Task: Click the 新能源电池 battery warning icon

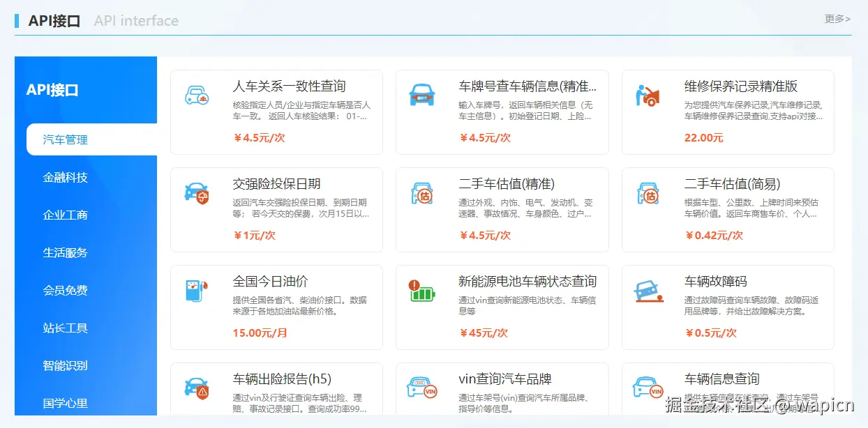Action: [x=422, y=292]
